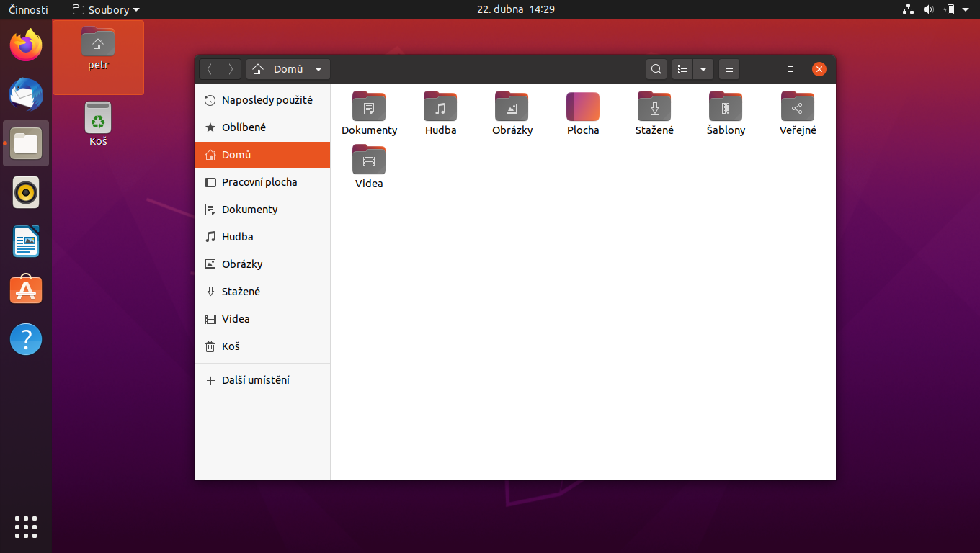Click the Domů path bar button

pyautogui.click(x=288, y=69)
